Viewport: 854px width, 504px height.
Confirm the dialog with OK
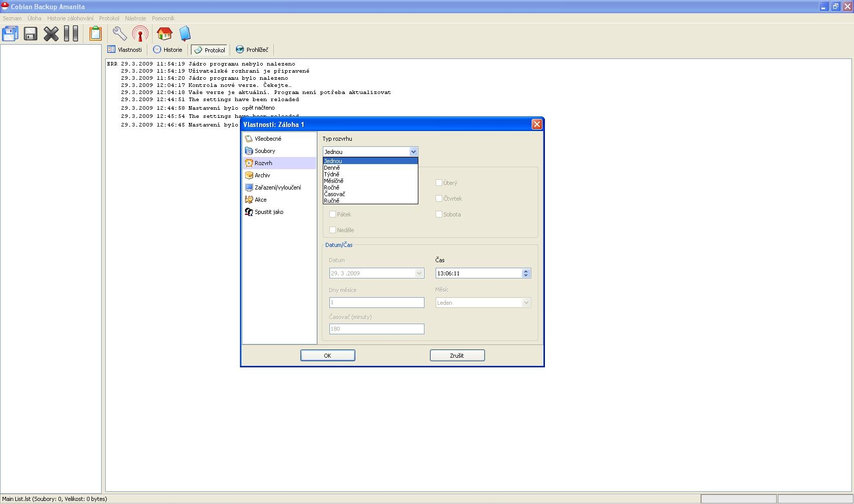[327, 355]
